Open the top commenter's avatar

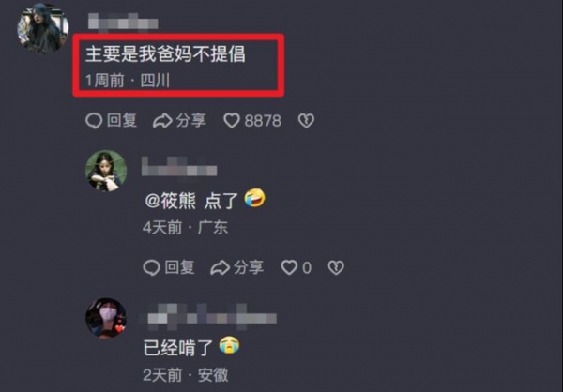point(43,28)
